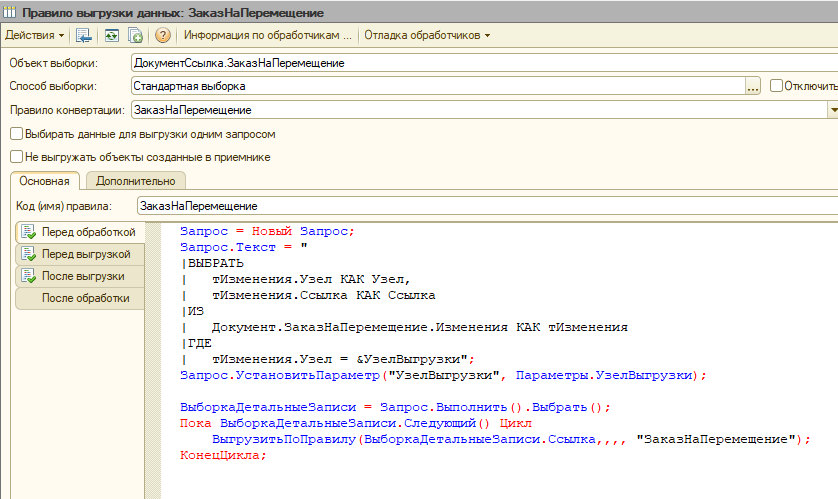Select the Перед обработкой handler tab
Screen dimensions: 838x499
[x=80, y=232]
